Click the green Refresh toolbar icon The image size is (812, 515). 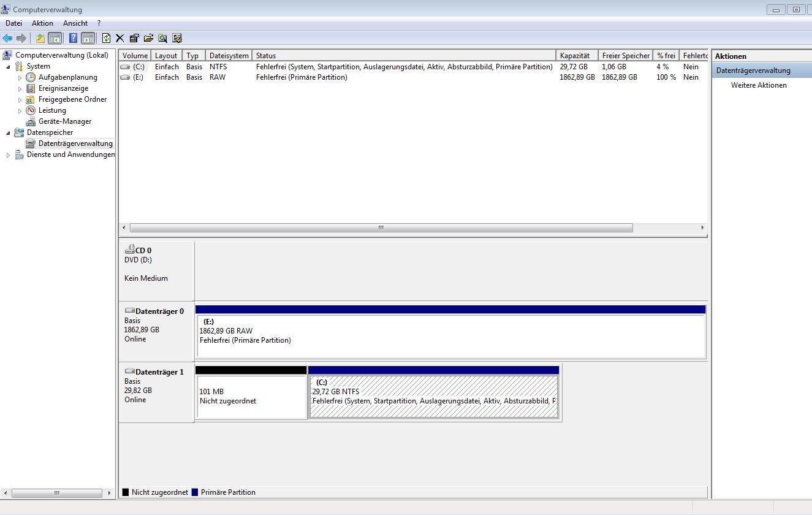click(107, 38)
